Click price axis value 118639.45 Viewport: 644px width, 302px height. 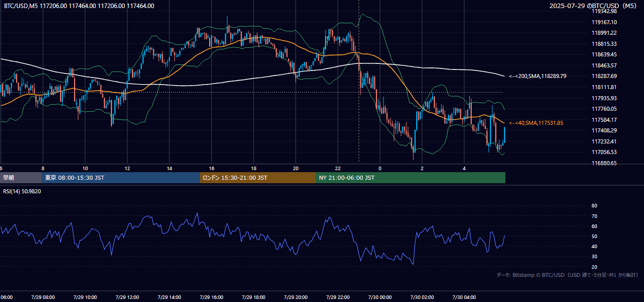click(x=604, y=54)
